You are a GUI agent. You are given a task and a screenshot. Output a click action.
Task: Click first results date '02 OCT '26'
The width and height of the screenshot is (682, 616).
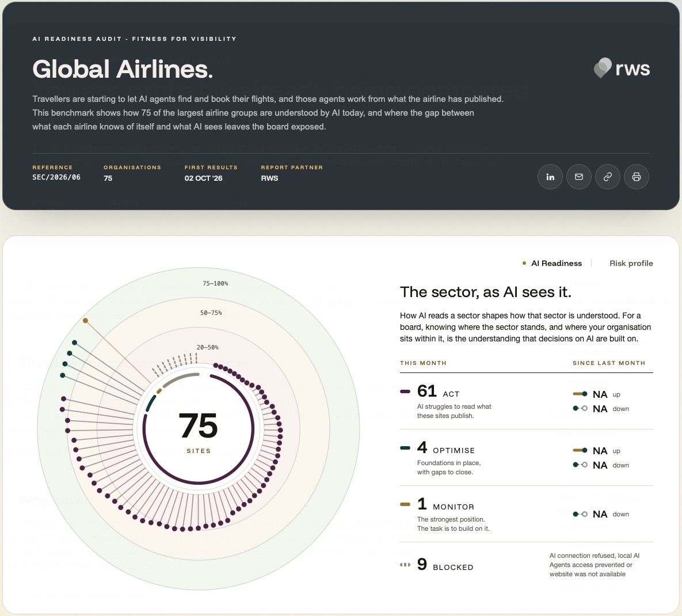click(203, 178)
